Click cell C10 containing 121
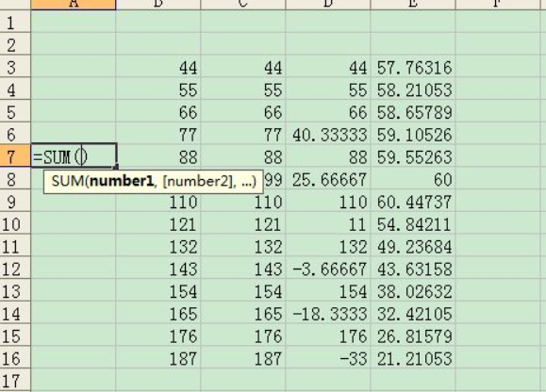546x392 pixels. point(243,223)
